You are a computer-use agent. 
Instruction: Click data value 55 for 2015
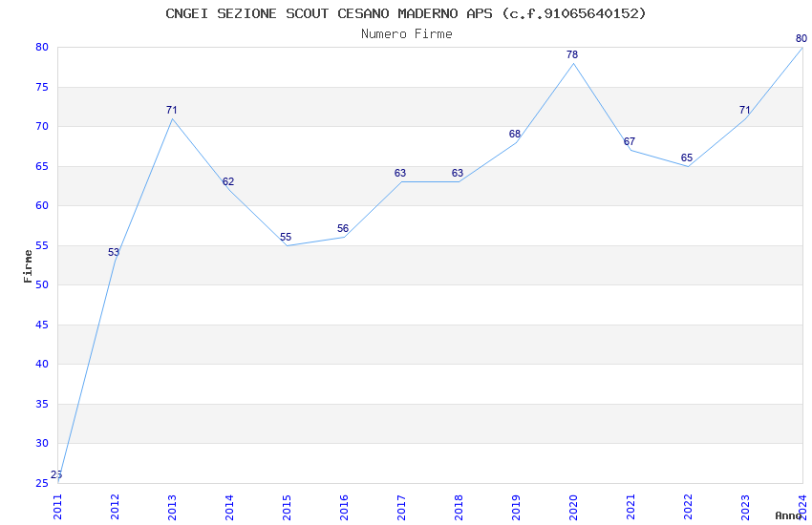286,237
